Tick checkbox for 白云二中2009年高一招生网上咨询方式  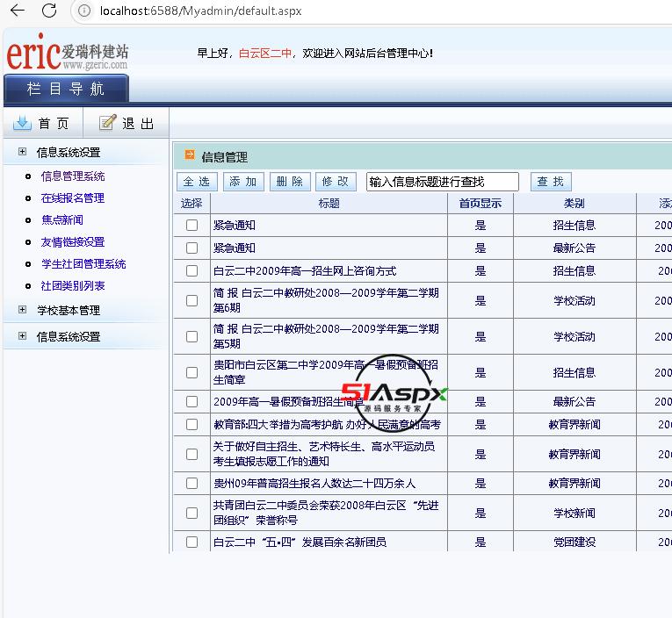(191, 271)
